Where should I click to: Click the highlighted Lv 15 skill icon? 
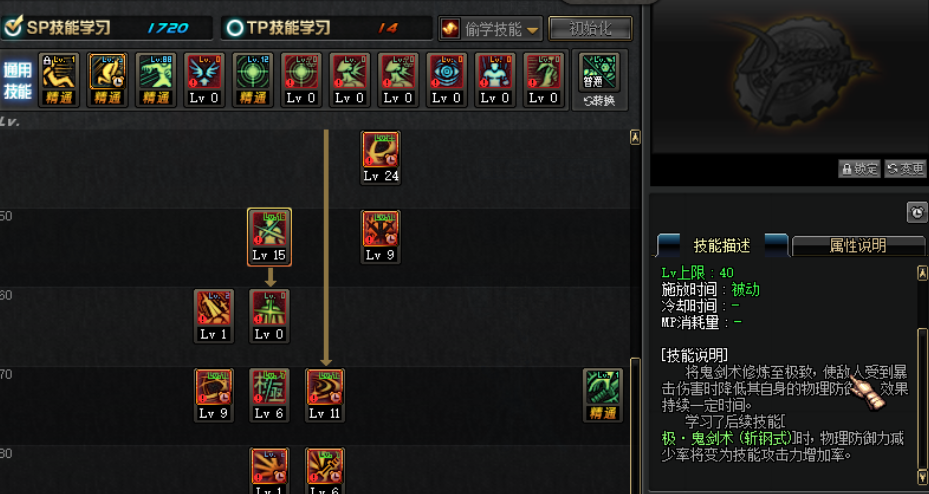click(269, 236)
